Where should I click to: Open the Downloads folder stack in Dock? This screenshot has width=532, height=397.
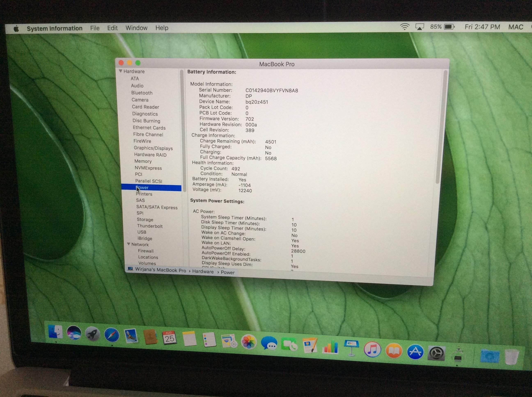490,356
